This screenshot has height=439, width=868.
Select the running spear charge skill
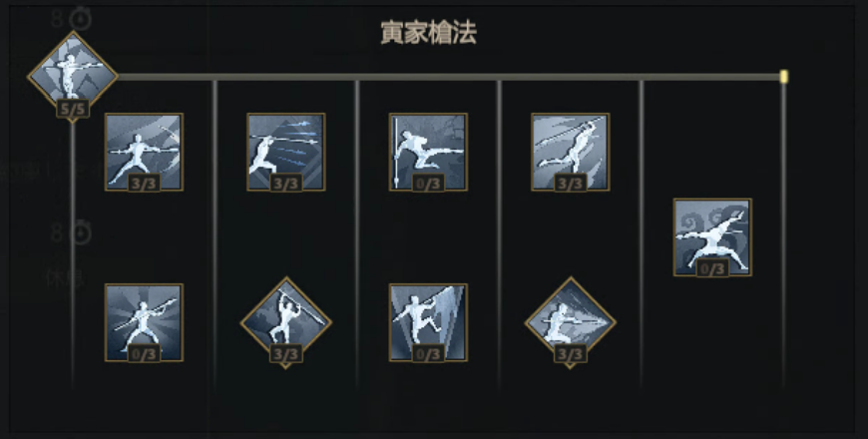[x=571, y=152]
